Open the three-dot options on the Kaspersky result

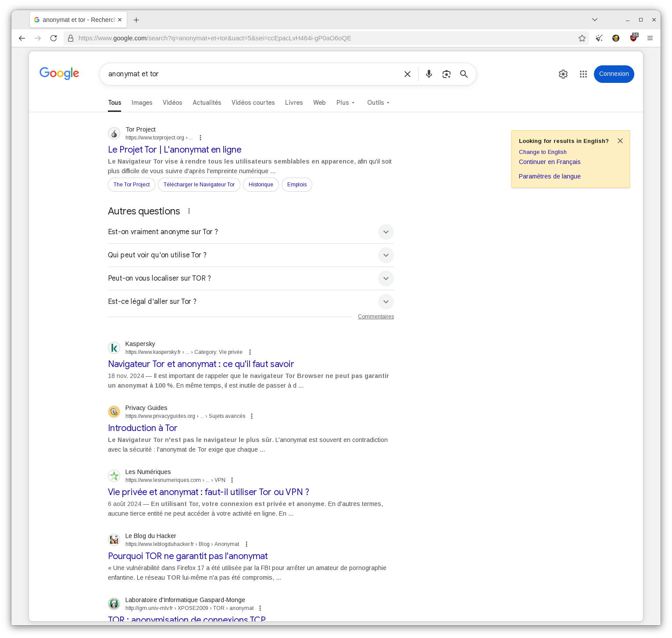point(250,352)
